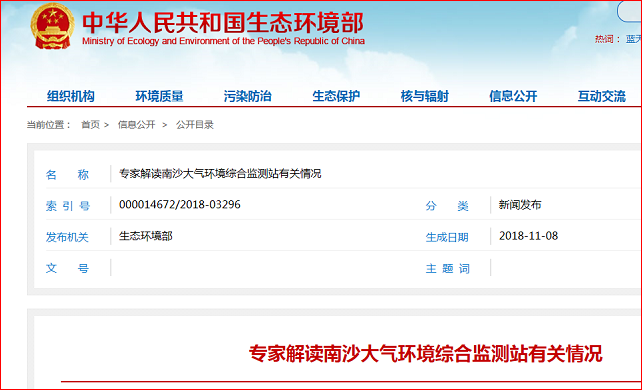Click the 公开目录 breadcrumb link

point(195,125)
